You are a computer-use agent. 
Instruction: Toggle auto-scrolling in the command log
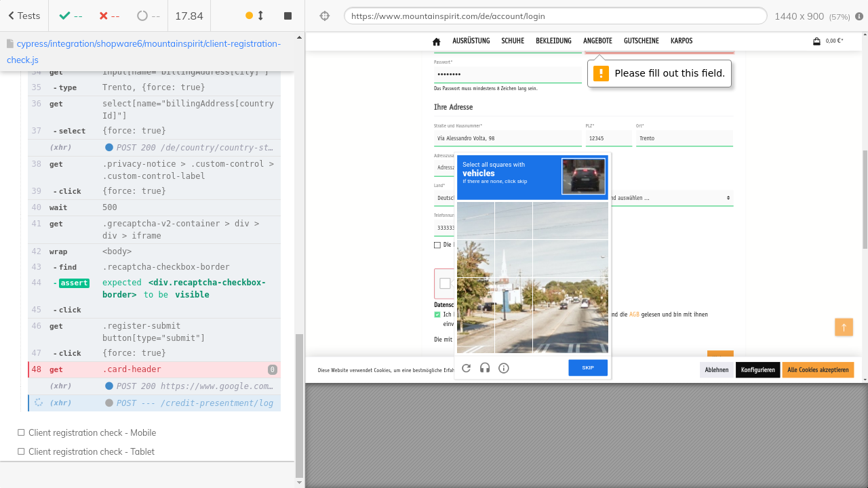255,16
